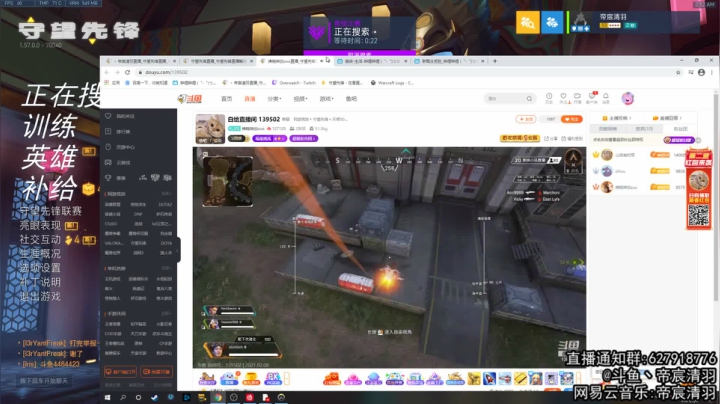This screenshot has width=720, height=404.
Task: Click purple badge under room title
Action: (269, 138)
